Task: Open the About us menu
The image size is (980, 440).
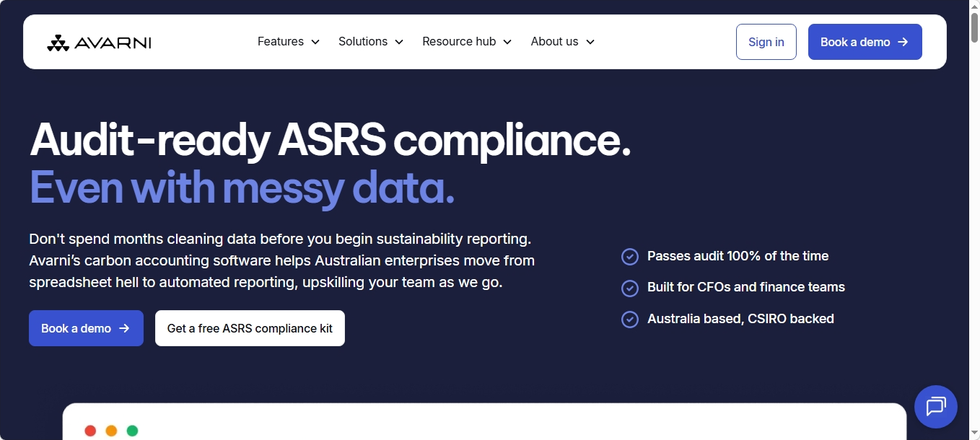Action: (x=563, y=42)
